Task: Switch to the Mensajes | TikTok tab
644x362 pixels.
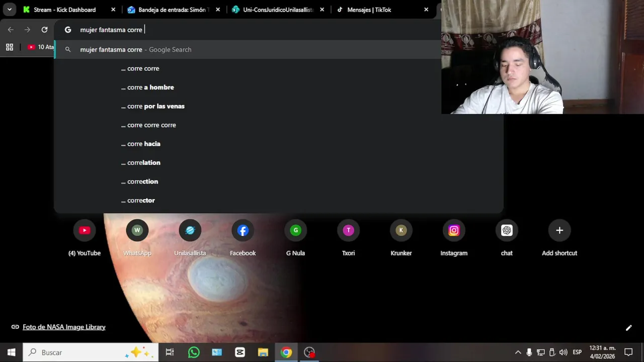Action: coord(369,10)
